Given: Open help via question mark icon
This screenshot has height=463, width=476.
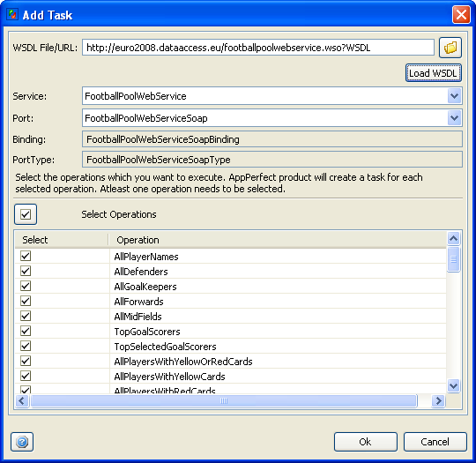Looking at the screenshot, I should pyautogui.click(x=22, y=442).
